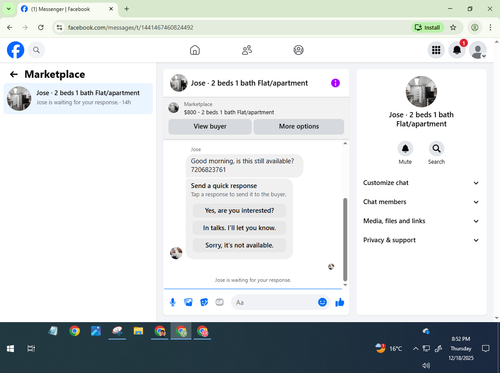This screenshot has width=500, height=373.
Task: Record a voice clip
Action: pyautogui.click(x=173, y=302)
